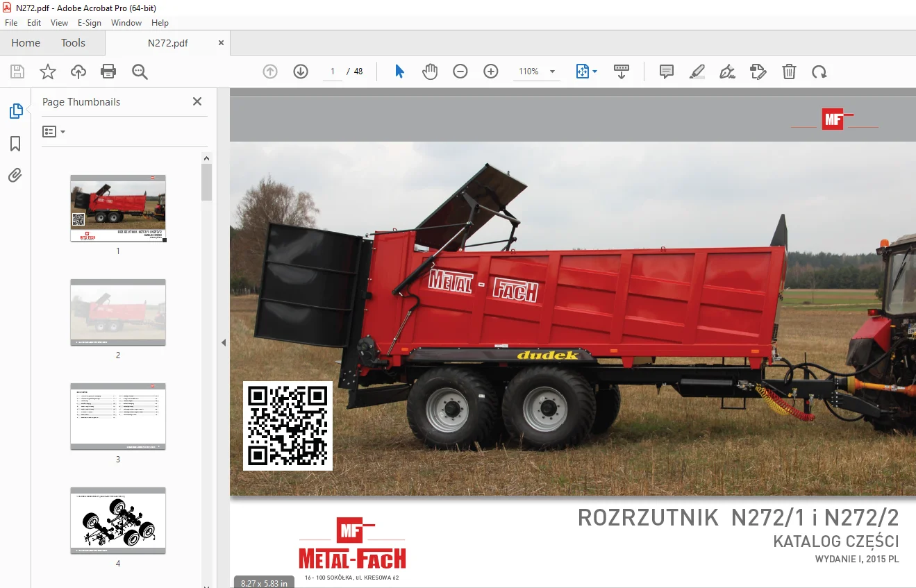Activate the hand pan tool
This screenshot has width=916, height=588.
click(430, 72)
